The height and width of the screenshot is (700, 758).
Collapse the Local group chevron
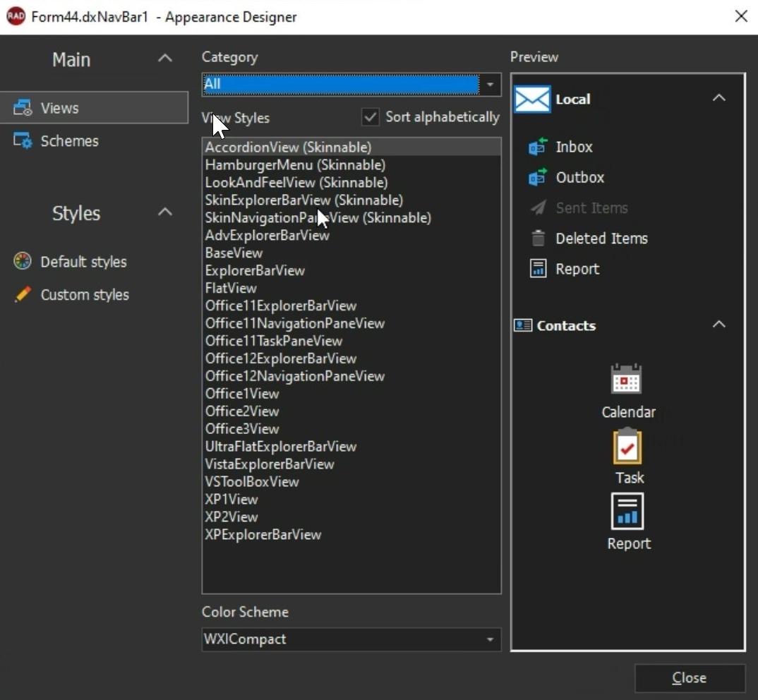tap(719, 98)
